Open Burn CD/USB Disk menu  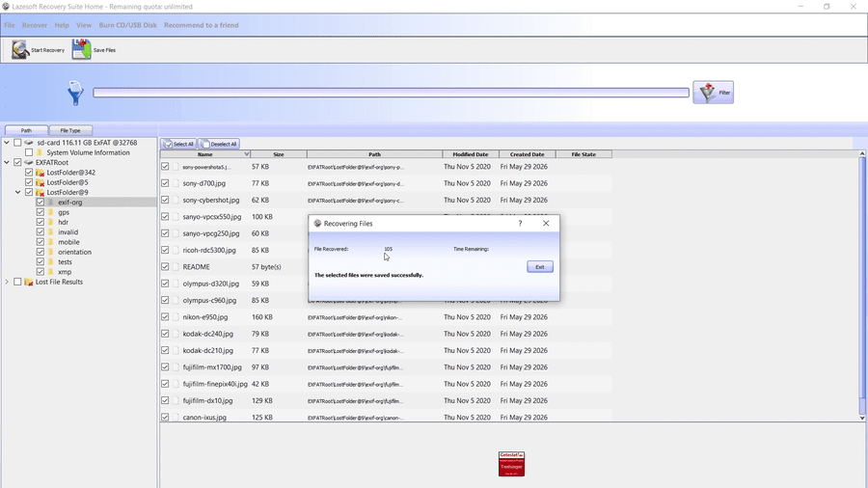[128, 25]
